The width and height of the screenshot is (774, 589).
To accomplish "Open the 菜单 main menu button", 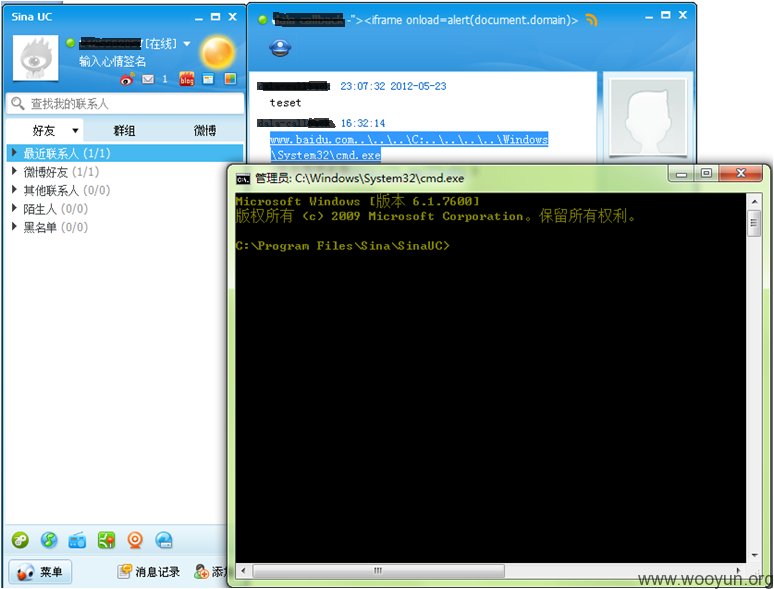I will (x=40, y=572).
